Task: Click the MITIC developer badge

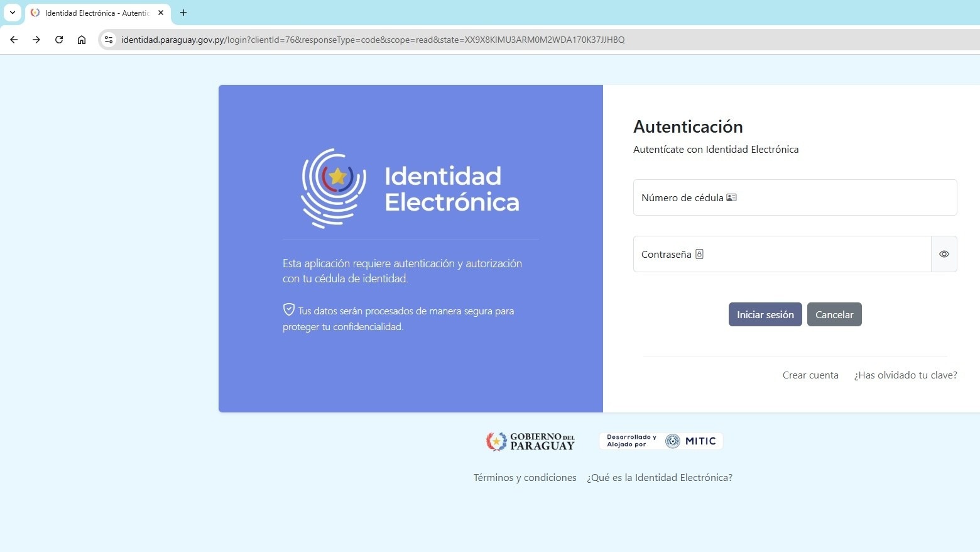Action: (661, 441)
